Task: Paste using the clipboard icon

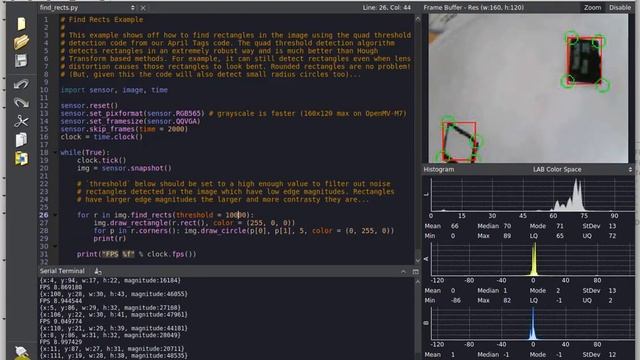Action: coord(21,158)
